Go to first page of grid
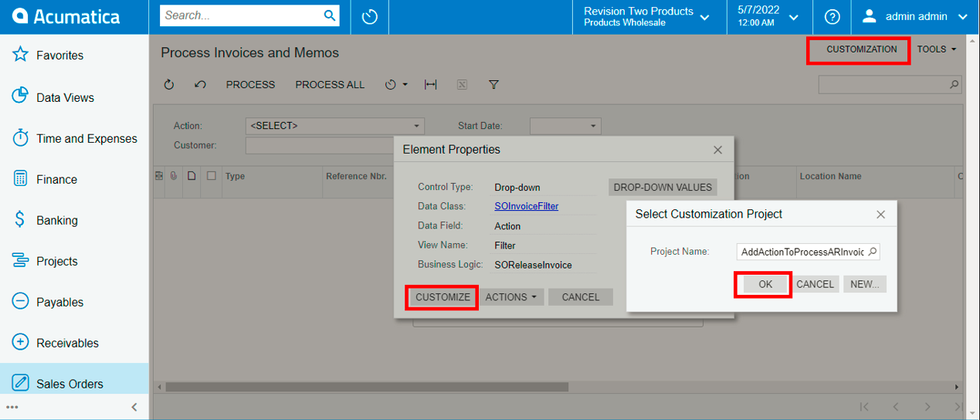The width and height of the screenshot is (980, 420). coord(864,407)
